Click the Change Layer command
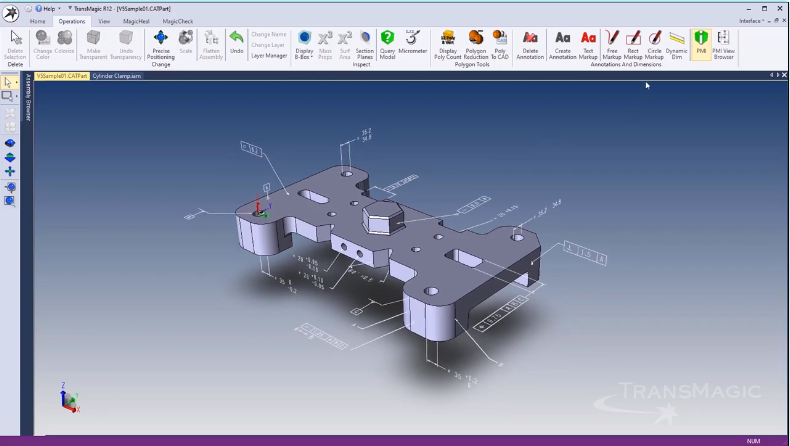This screenshot has width=790, height=446. point(268,45)
